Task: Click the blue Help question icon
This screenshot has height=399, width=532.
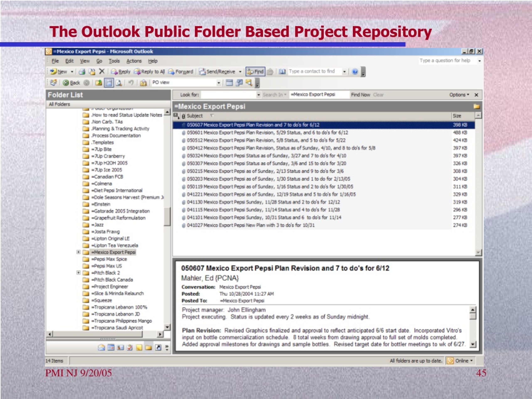Action: coord(355,71)
